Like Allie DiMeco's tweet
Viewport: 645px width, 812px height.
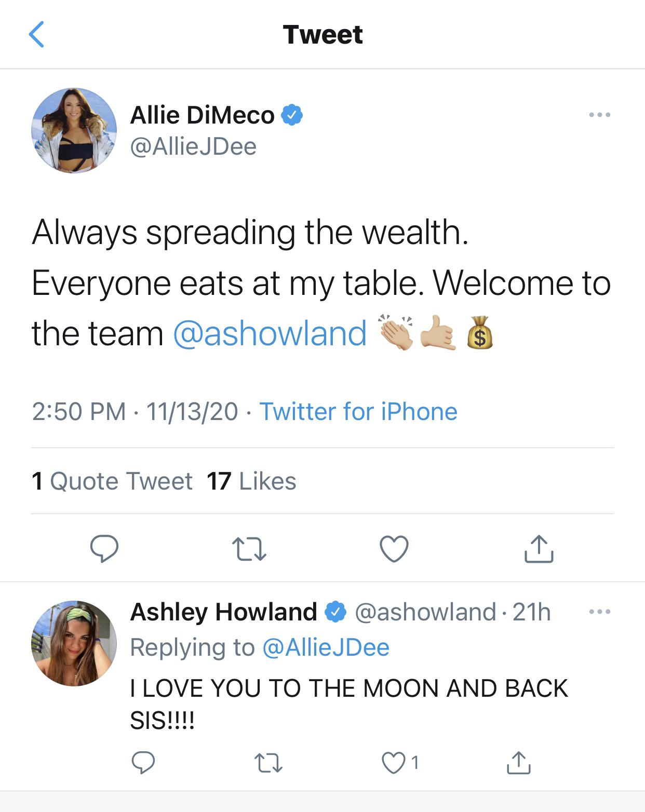pyautogui.click(x=394, y=549)
